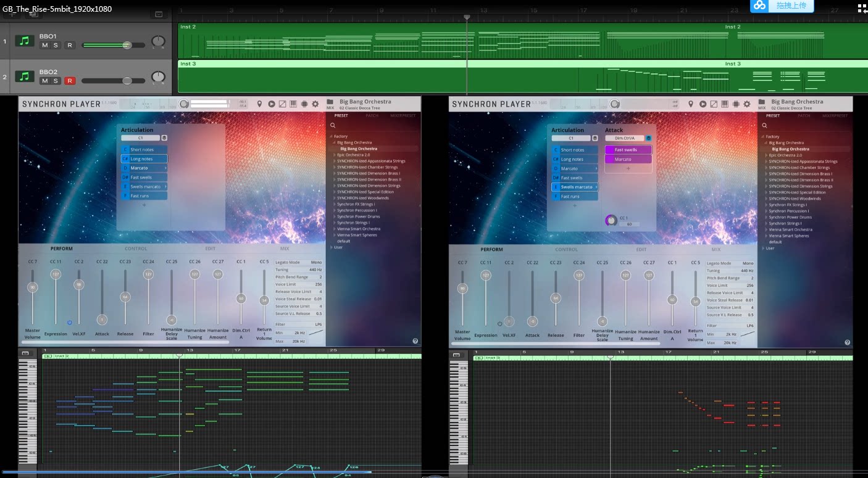Select PERFORM tab in right Synchron Player

click(492, 249)
